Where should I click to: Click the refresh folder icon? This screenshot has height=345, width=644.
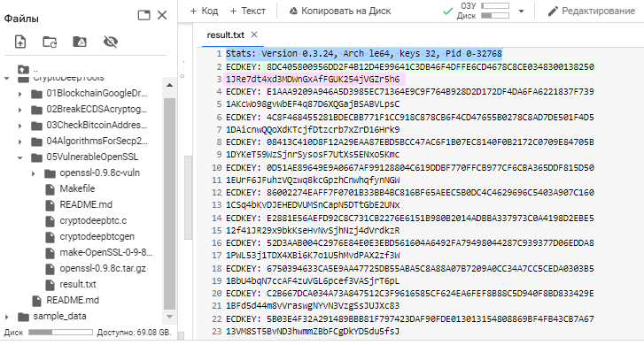(50, 42)
